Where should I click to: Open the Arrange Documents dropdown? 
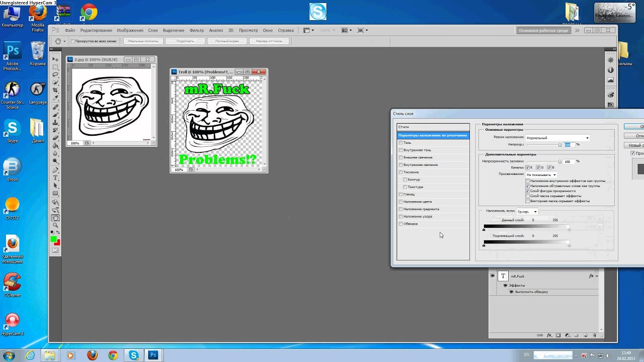(x=346, y=30)
